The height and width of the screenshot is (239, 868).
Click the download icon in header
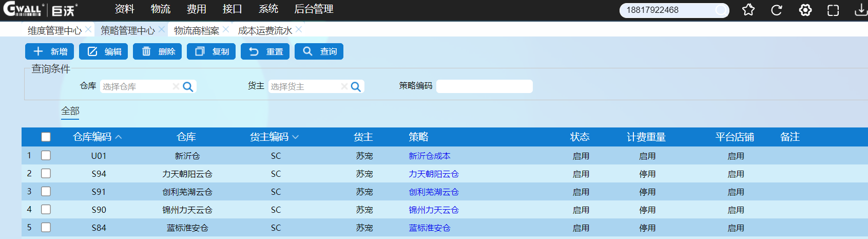(x=861, y=10)
